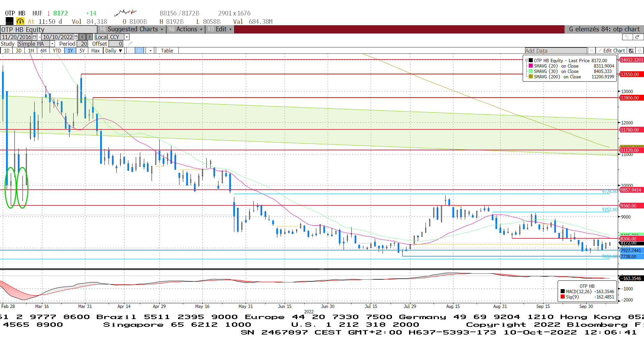Click the black Last Price legend swatch
The image size is (644, 351).
[x=531, y=61]
